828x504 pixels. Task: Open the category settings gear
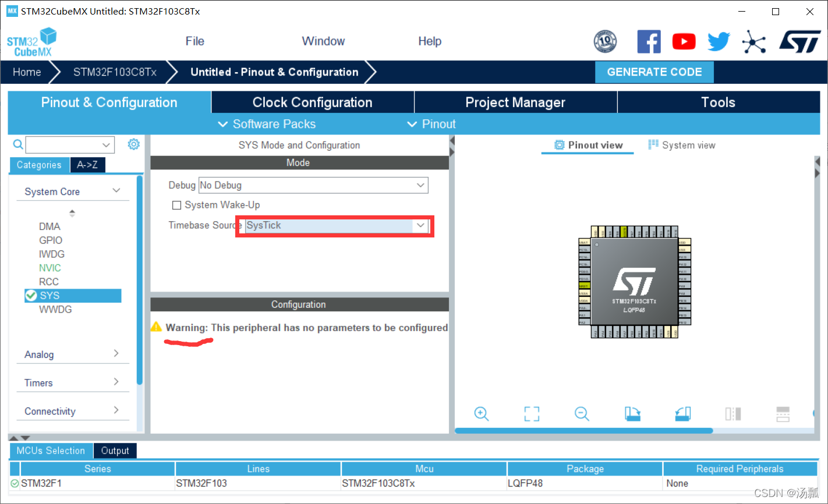(x=133, y=144)
